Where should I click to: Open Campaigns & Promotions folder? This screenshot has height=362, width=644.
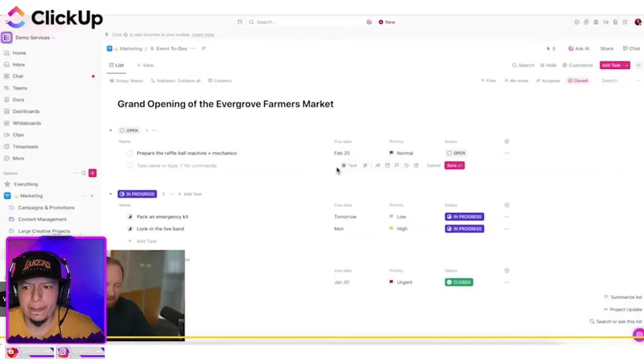46,208
